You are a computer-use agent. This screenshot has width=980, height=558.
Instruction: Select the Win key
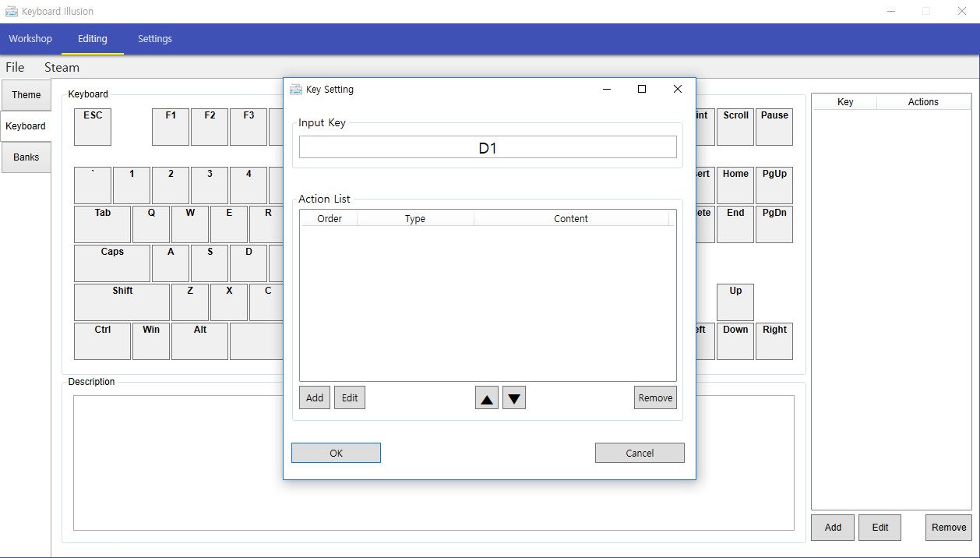click(150, 341)
